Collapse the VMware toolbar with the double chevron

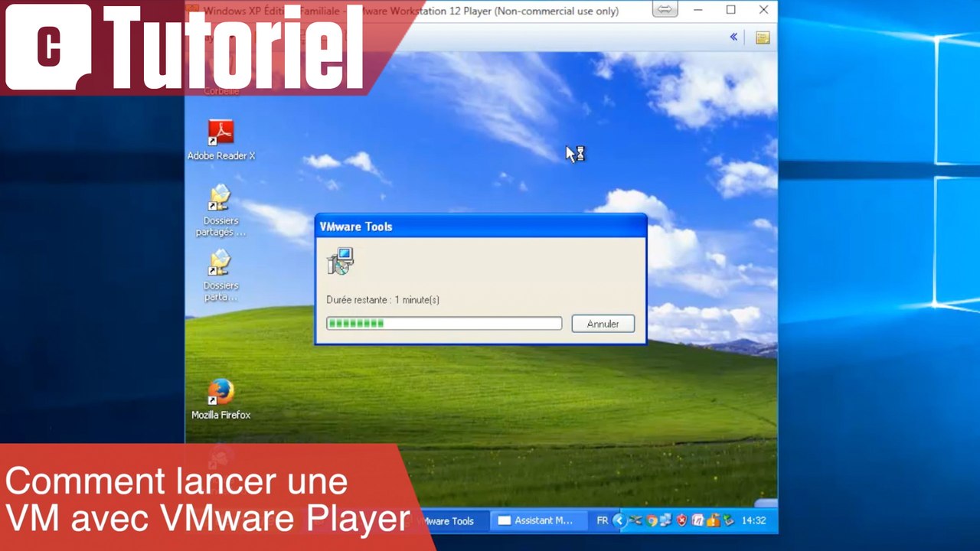point(733,37)
